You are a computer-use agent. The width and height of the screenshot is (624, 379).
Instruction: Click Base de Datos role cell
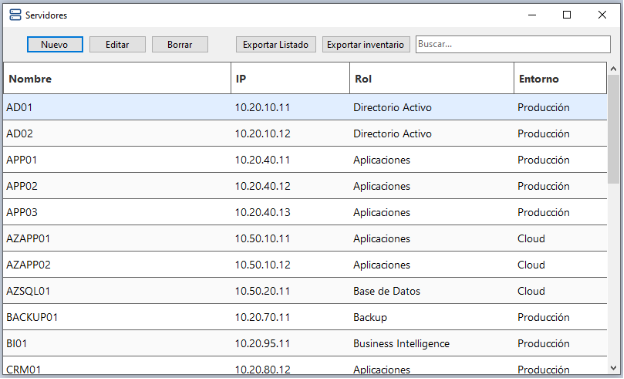tap(387, 291)
